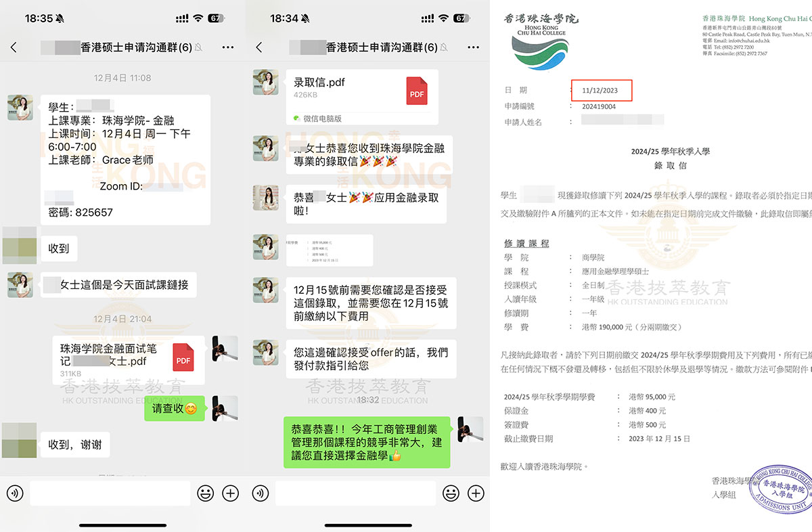
Task: Open the more options dots in the 18:34 chat
Action: (x=472, y=47)
